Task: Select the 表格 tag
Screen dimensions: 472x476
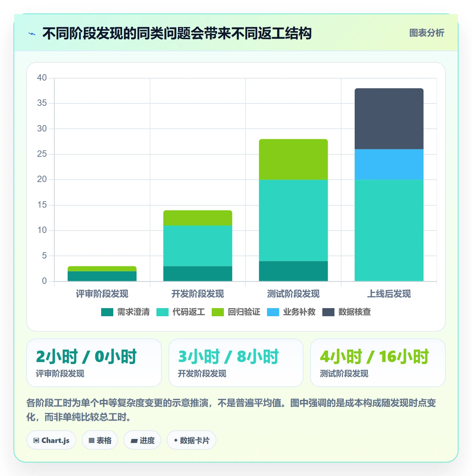Action: (100, 440)
